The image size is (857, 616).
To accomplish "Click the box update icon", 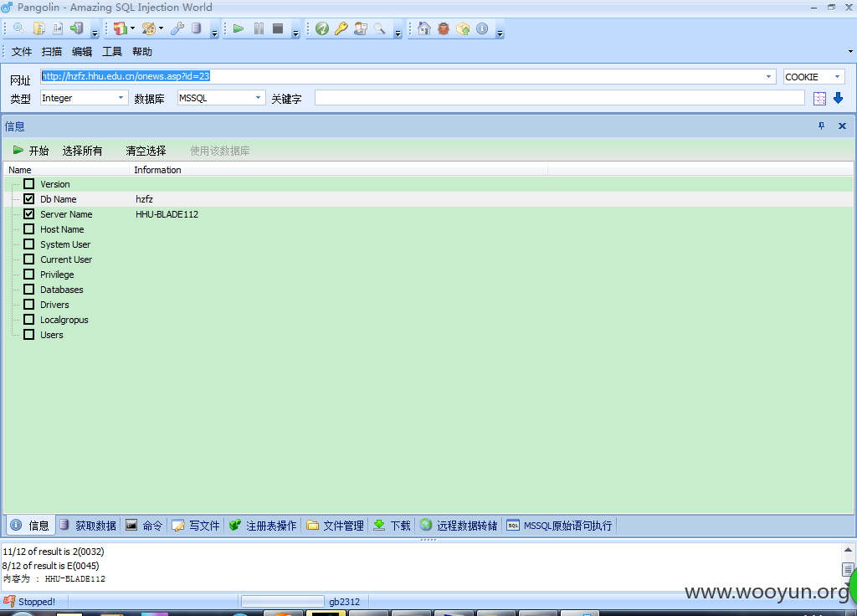I will point(463,28).
